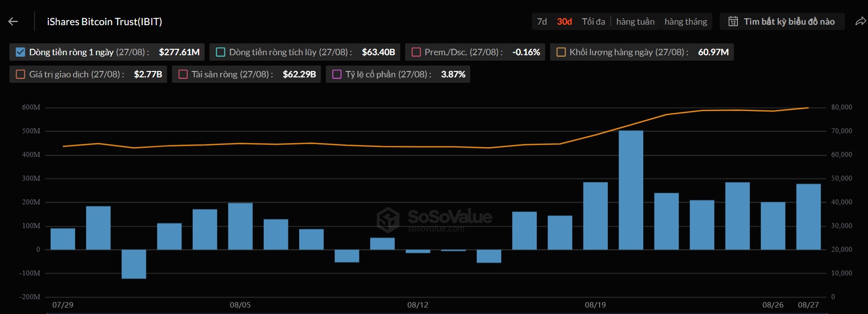Enable Tỷ lệ cổ phần checkbox
The width and height of the screenshot is (868, 314).
337,74
